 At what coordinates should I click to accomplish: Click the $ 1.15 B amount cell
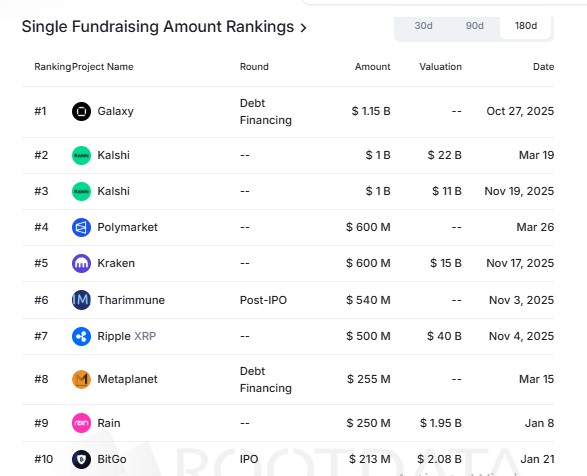click(x=371, y=111)
